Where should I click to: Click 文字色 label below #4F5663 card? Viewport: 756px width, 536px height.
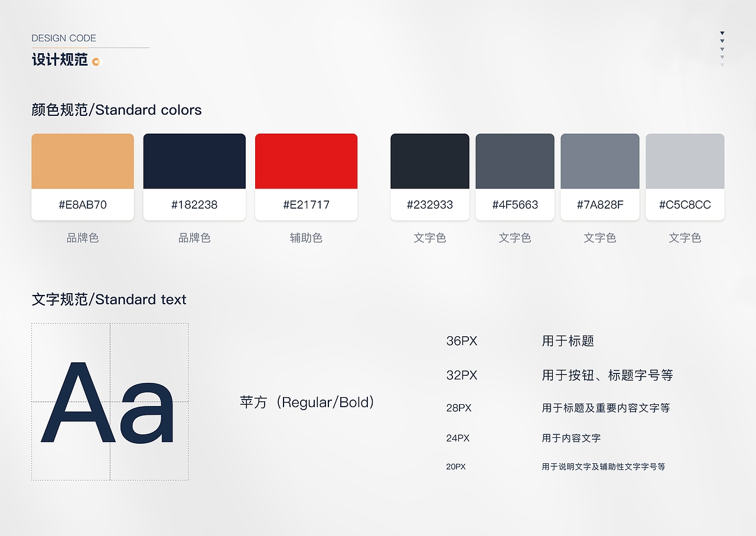[515, 238]
